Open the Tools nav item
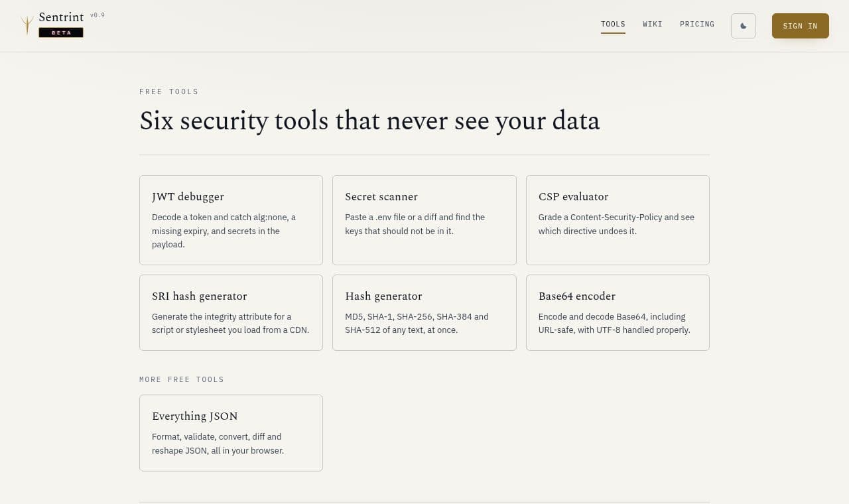The width and height of the screenshot is (849, 504). pyautogui.click(x=613, y=25)
